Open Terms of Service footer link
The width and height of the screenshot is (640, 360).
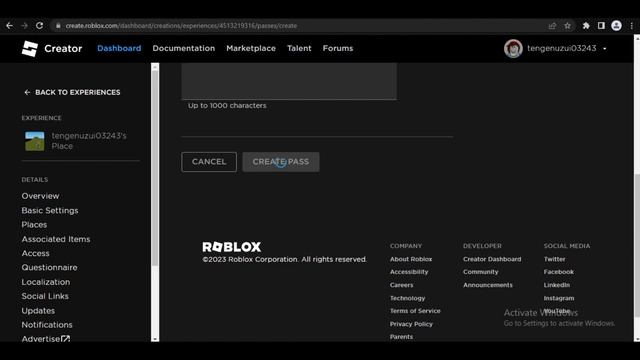pyautogui.click(x=415, y=311)
